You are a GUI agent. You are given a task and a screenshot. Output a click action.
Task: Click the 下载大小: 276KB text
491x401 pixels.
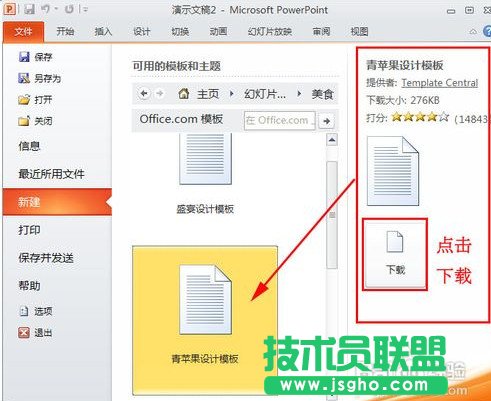point(403,100)
